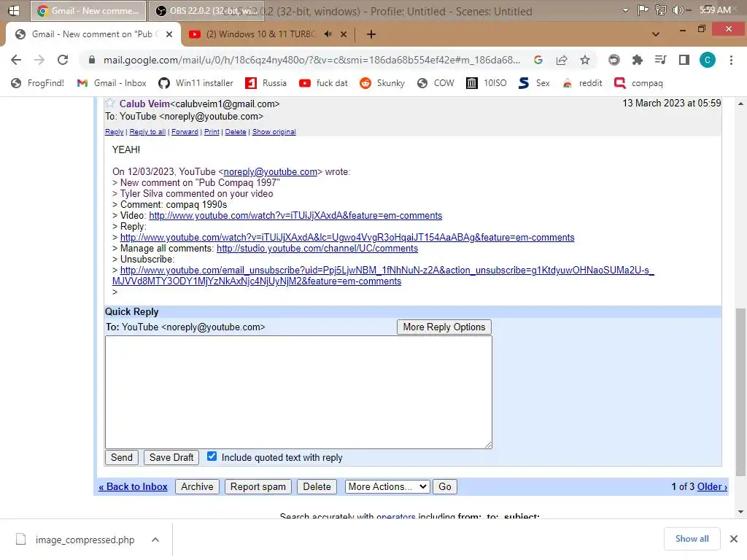Click the Forward link
This screenshot has height=560, width=747.
click(185, 132)
